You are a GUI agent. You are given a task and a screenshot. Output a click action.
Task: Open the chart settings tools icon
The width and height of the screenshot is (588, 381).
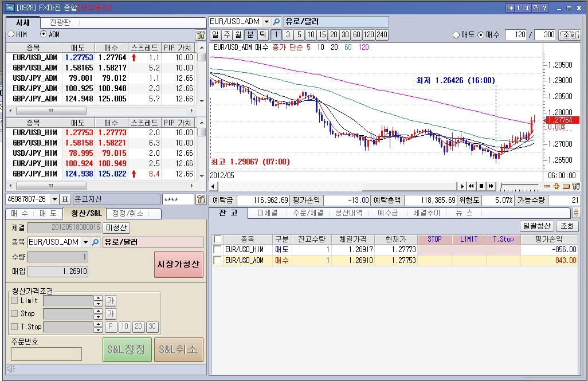point(576,186)
